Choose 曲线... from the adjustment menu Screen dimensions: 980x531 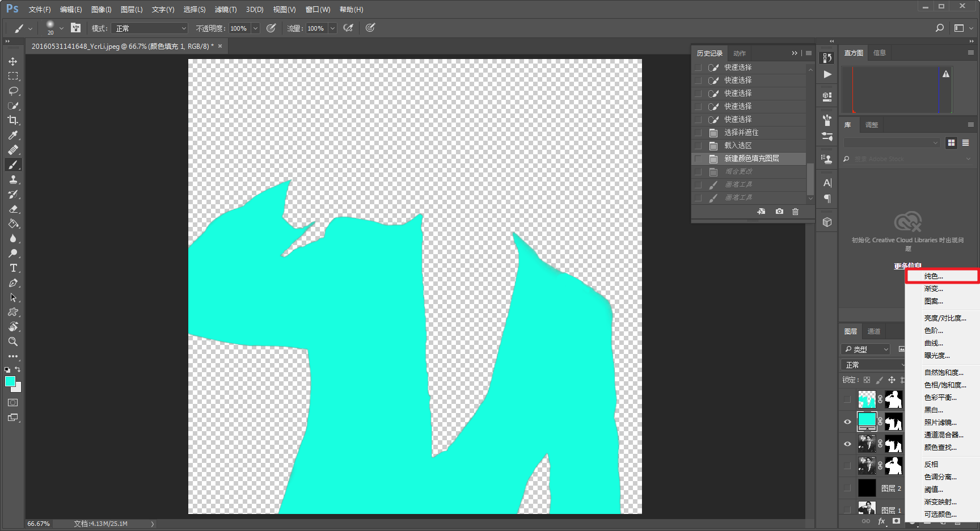click(933, 343)
